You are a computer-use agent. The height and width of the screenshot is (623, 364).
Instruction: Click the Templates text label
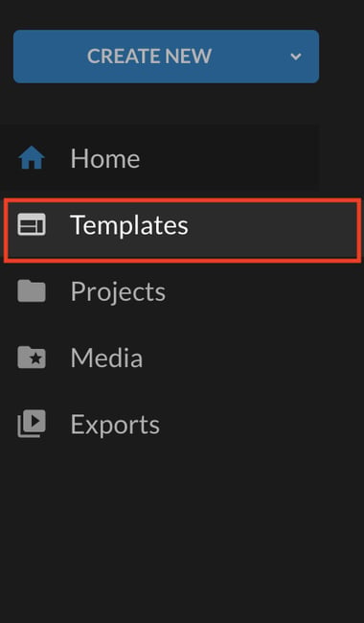(x=129, y=225)
